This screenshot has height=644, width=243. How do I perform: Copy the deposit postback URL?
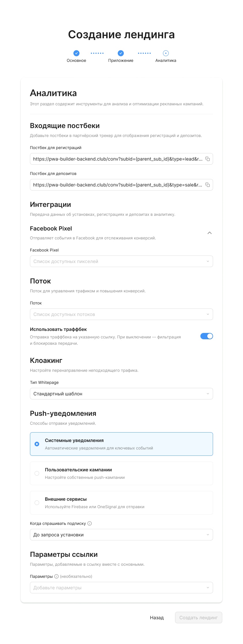click(x=208, y=184)
